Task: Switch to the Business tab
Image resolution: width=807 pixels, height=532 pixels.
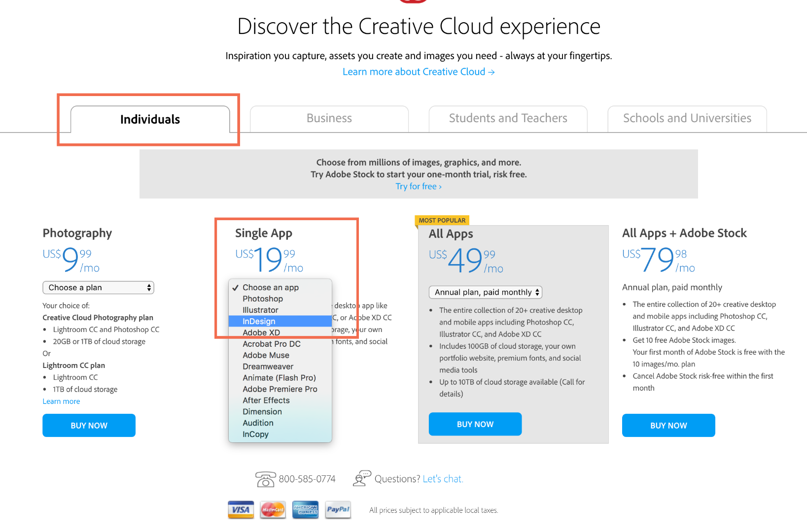Action: click(329, 119)
